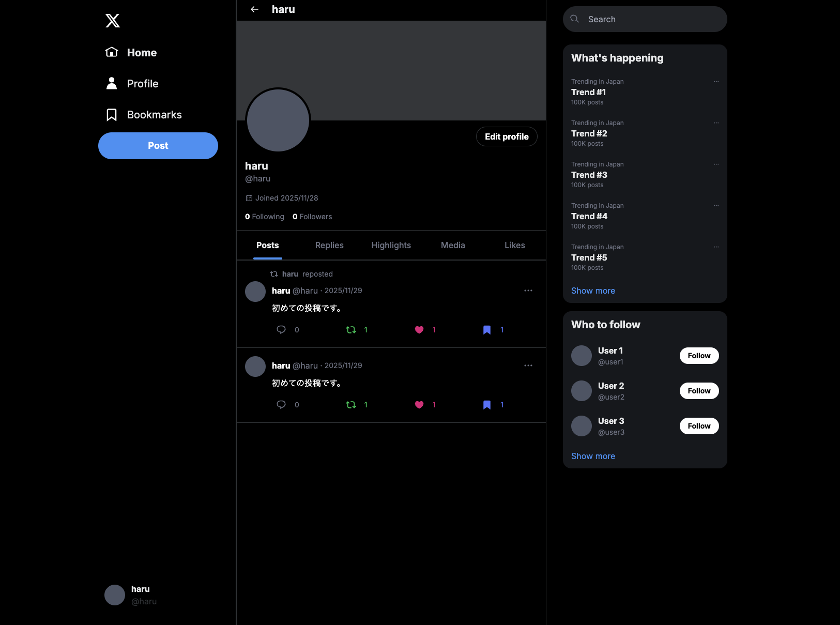The height and width of the screenshot is (625, 840).
Task: Show more in Who to follow
Action: pyautogui.click(x=593, y=456)
